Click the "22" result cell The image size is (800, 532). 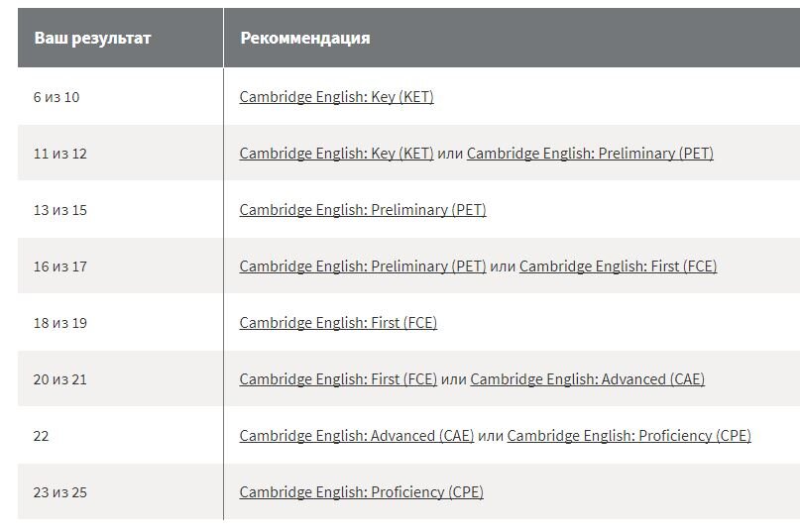41,436
